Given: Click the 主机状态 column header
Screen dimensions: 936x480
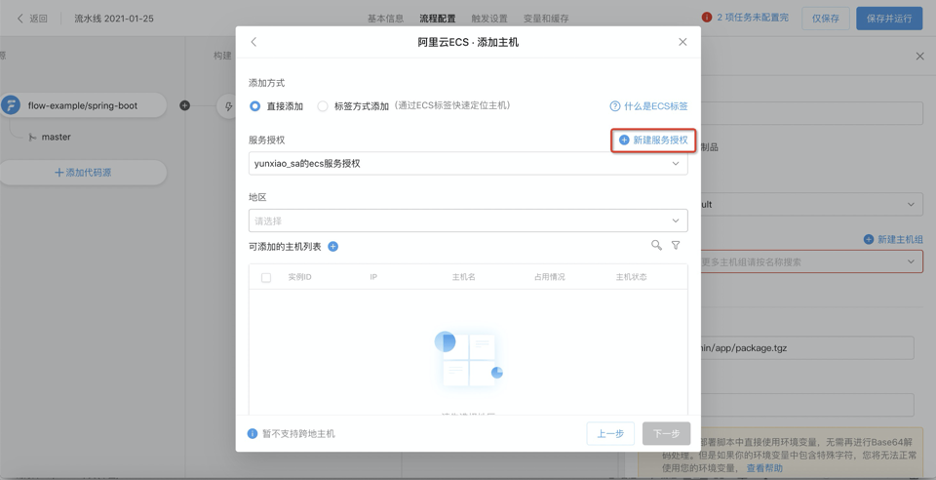Looking at the screenshot, I should [631, 277].
